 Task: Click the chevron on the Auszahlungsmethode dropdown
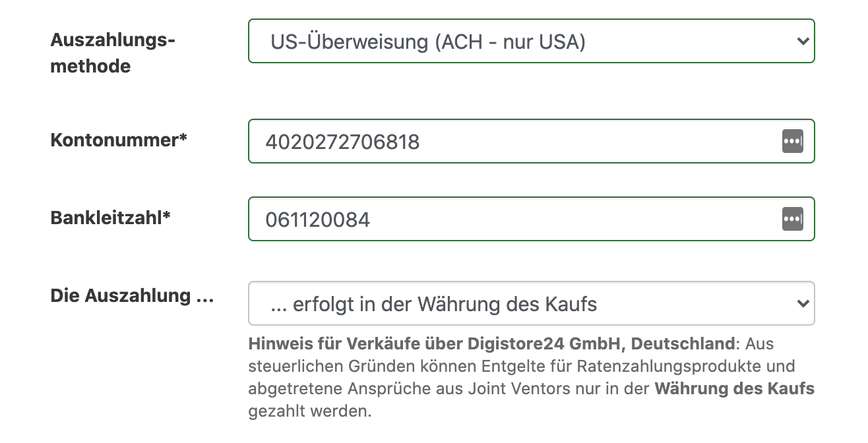pos(803,41)
